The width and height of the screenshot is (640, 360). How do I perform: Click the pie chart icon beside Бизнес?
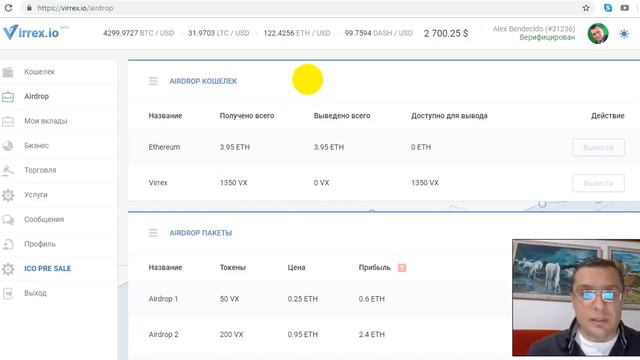(8, 146)
